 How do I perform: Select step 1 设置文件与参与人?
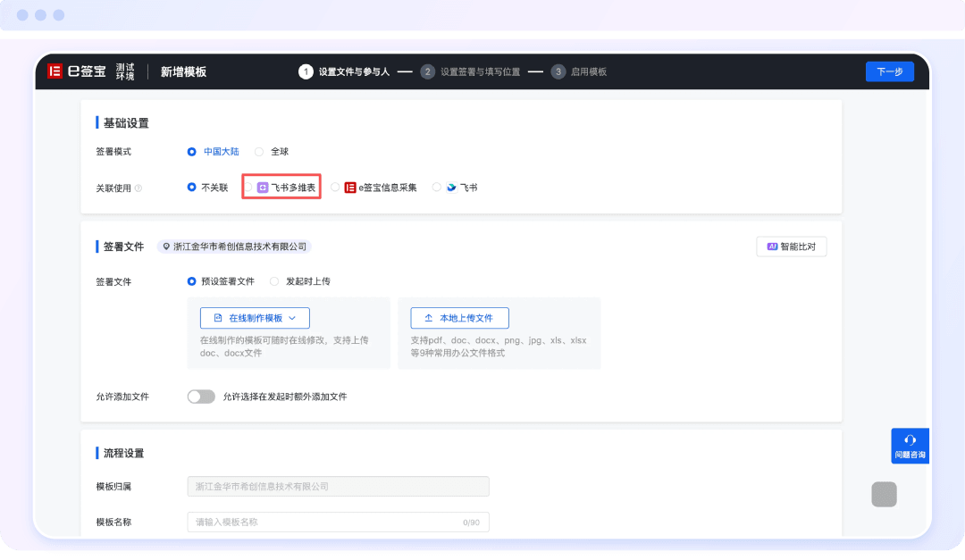344,72
